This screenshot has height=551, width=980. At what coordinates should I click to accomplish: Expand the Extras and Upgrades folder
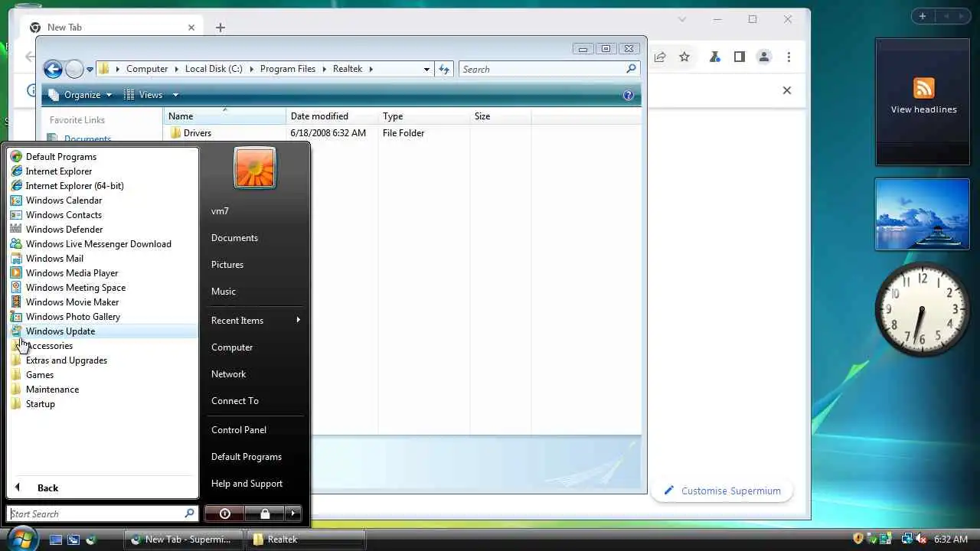click(103, 360)
